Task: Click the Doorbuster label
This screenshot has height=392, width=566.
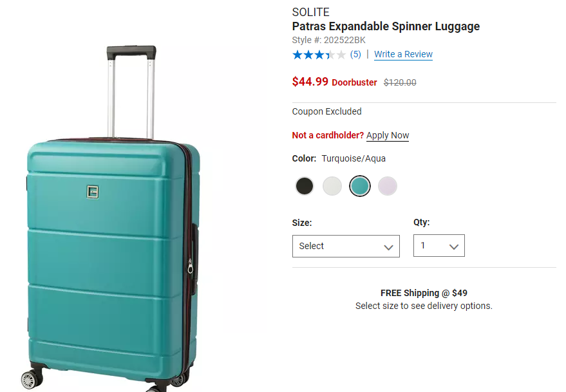Action: coord(354,83)
